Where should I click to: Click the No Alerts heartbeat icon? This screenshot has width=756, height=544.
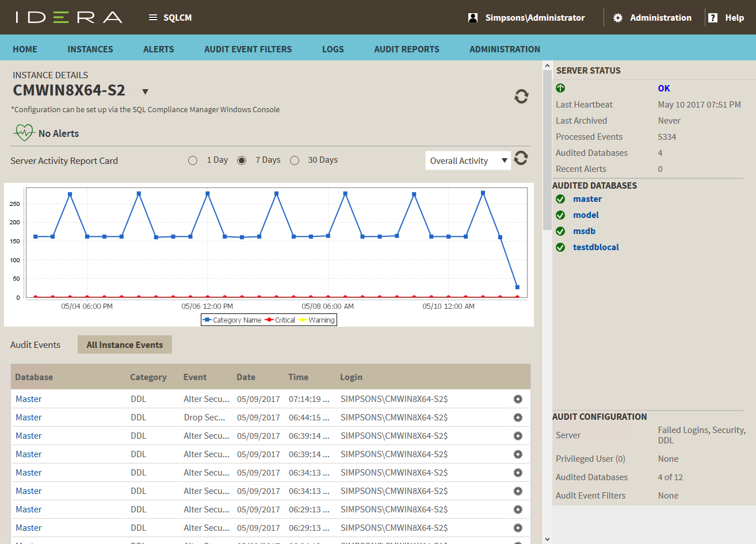pyautogui.click(x=24, y=133)
